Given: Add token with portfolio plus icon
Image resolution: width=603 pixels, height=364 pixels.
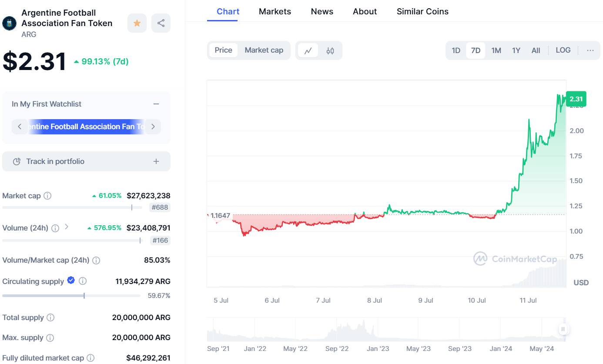Looking at the screenshot, I should [156, 161].
